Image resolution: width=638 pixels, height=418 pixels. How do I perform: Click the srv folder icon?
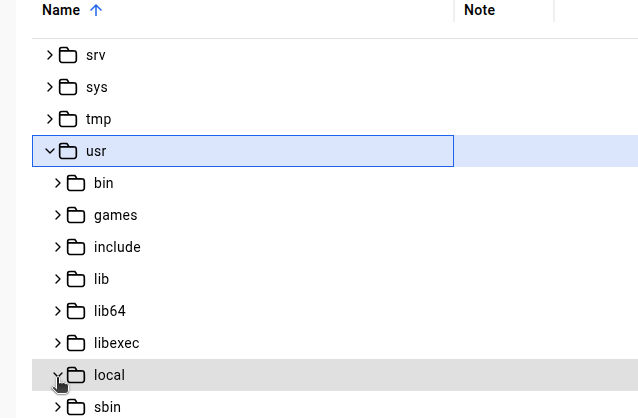click(x=68, y=55)
